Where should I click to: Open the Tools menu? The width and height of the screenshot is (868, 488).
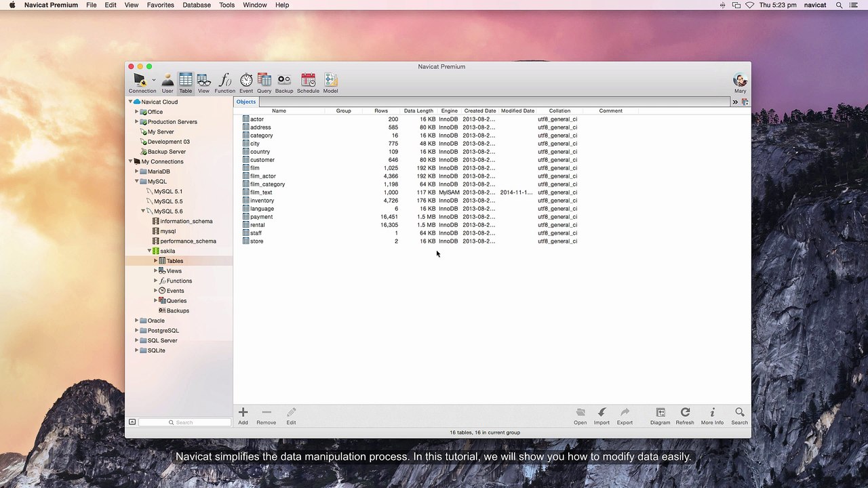tap(226, 5)
